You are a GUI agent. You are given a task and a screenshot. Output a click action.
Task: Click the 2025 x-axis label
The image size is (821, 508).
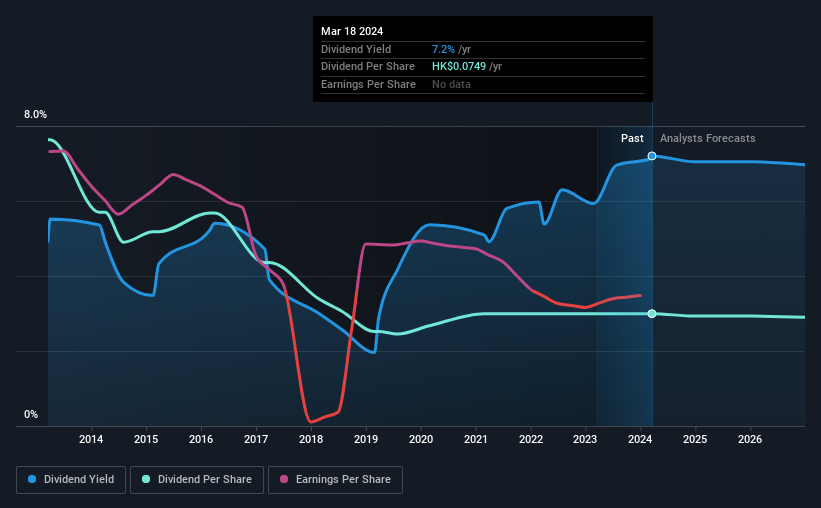coord(695,439)
